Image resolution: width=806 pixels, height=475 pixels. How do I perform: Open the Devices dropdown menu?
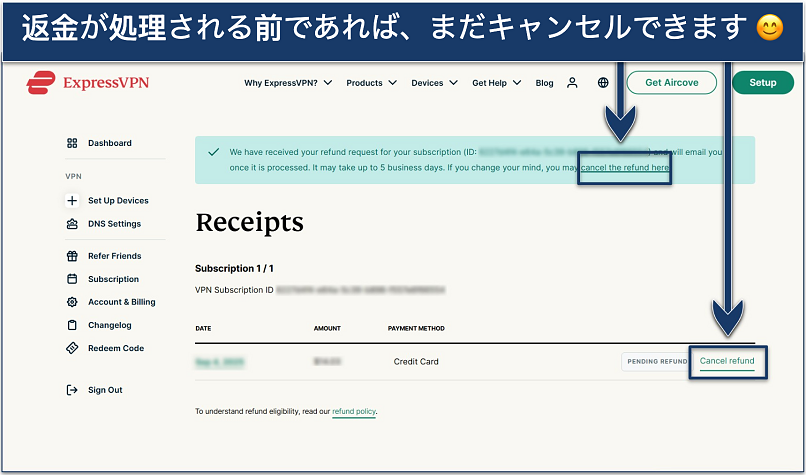(434, 83)
